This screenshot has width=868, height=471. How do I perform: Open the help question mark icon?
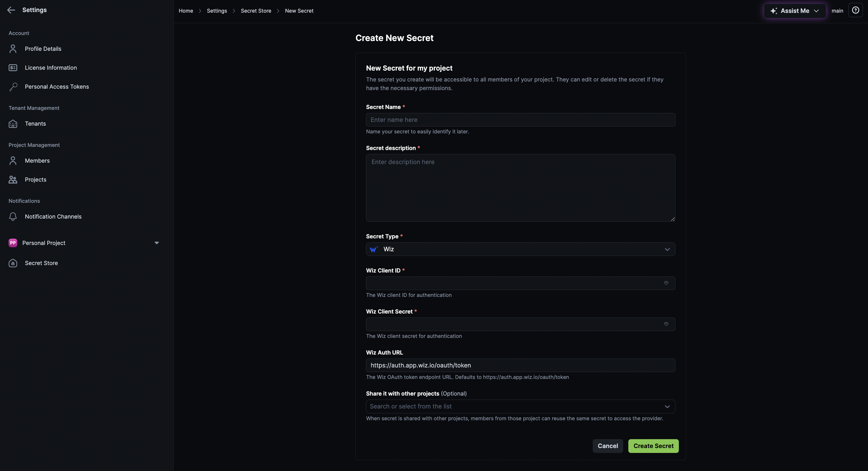click(x=855, y=10)
